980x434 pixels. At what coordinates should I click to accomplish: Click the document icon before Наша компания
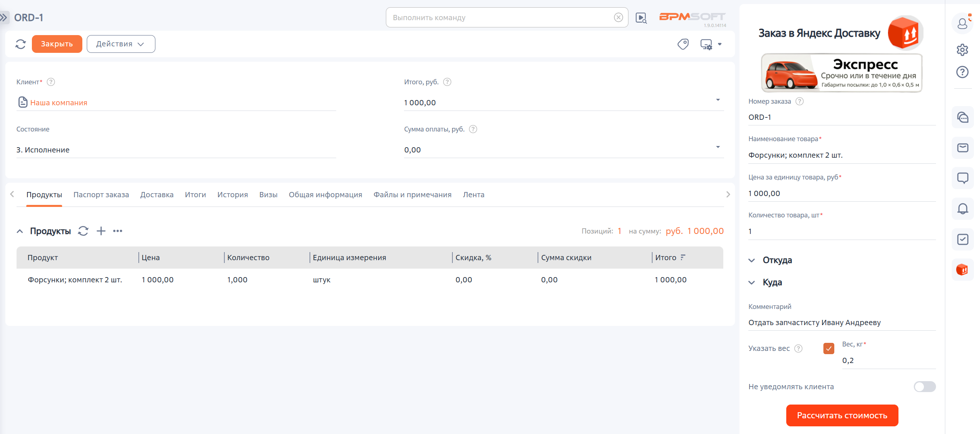(23, 102)
